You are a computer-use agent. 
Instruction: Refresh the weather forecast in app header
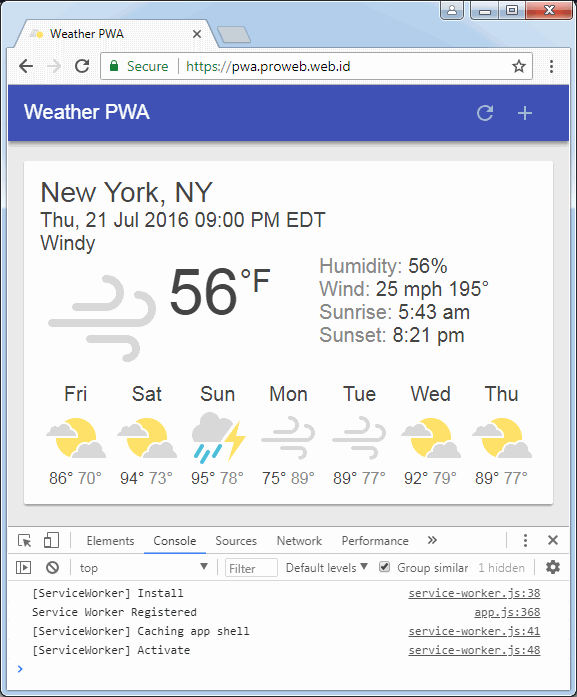click(485, 113)
